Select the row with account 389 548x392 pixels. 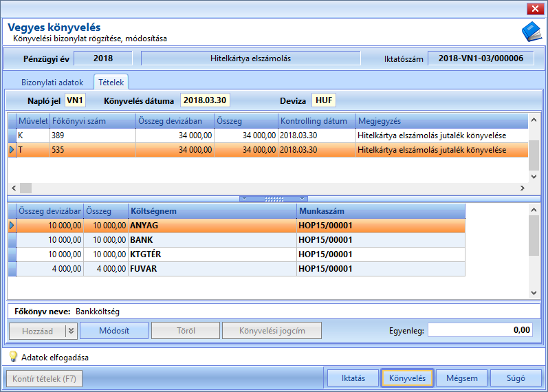[x=268, y=135]
